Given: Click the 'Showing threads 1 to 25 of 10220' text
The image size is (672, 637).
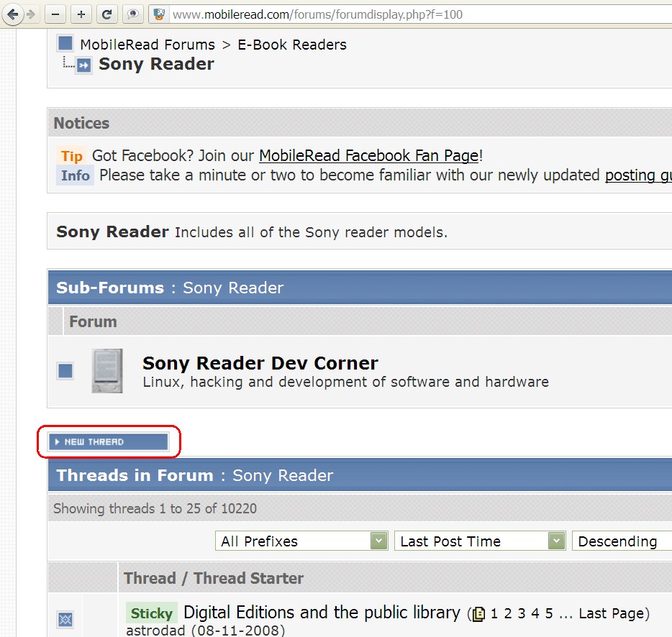Looking at the screenshot, I should pos(155,508).
